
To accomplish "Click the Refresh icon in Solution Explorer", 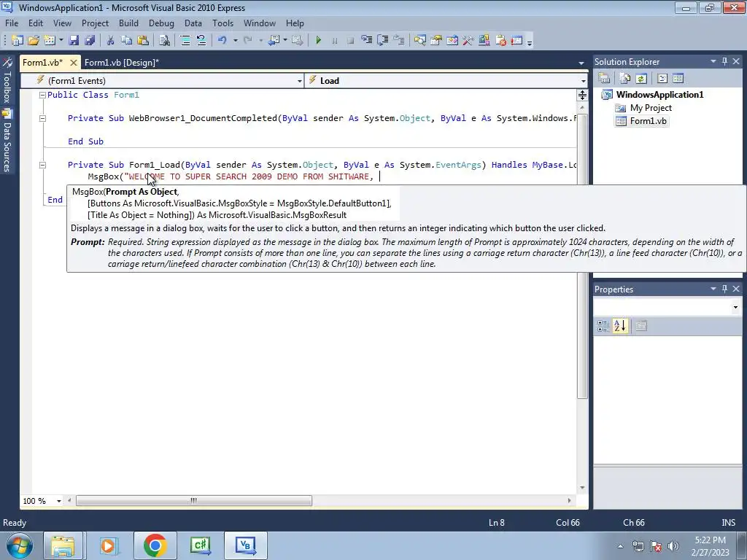I will click(641, 79).
